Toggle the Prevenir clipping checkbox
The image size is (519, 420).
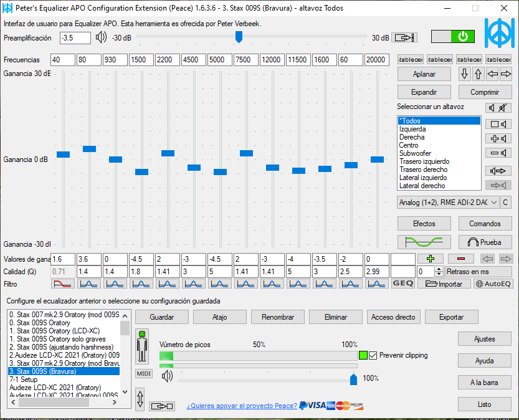pos(373,355)
